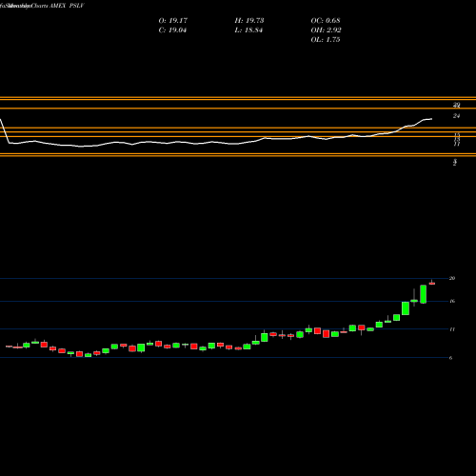Image resolution: width=476 pixels, height=476 pixels.
Task: Click the 11 price axis label
Action: [452, 329]
